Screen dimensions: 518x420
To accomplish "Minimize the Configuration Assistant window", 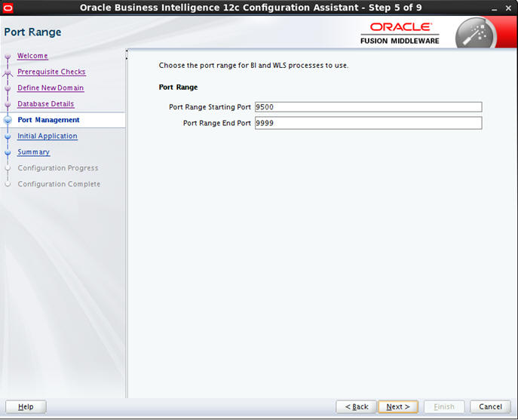I will click(x=494, y=8).
